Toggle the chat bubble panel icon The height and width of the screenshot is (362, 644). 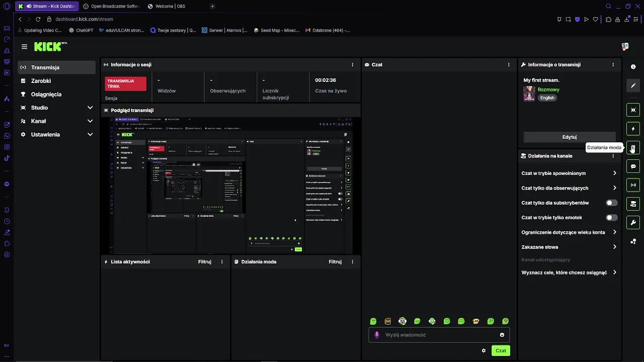633,166
